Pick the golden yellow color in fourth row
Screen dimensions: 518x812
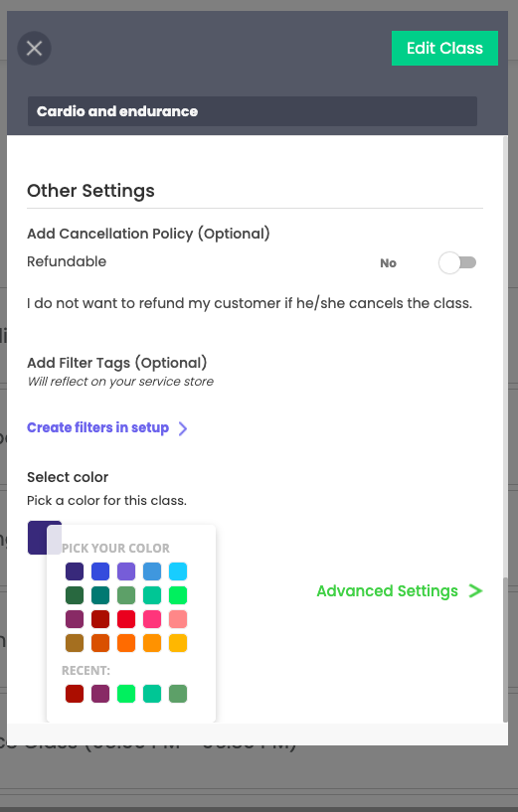[178, 643]
